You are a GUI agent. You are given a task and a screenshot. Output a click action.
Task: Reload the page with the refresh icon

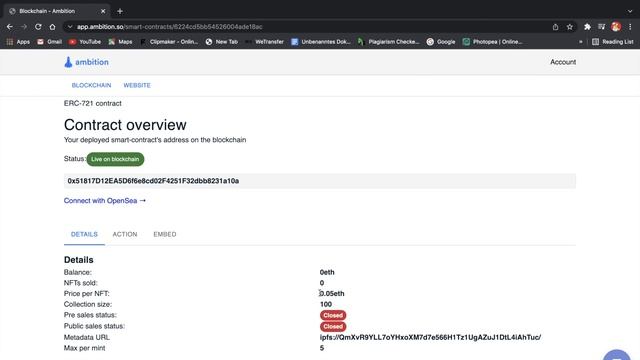tap(38, 27)
